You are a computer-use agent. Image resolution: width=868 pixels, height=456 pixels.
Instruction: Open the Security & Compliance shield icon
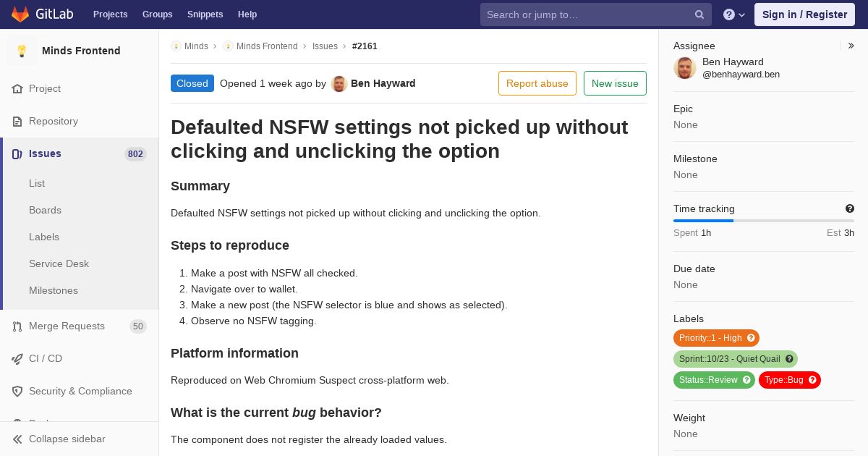(17, 391)
